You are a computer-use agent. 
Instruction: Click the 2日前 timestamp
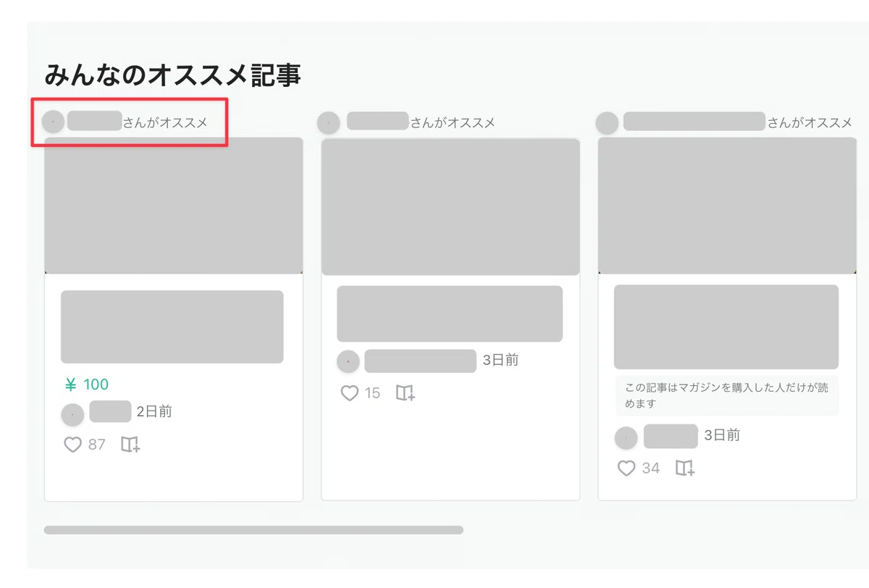click(x=154, y=412)
